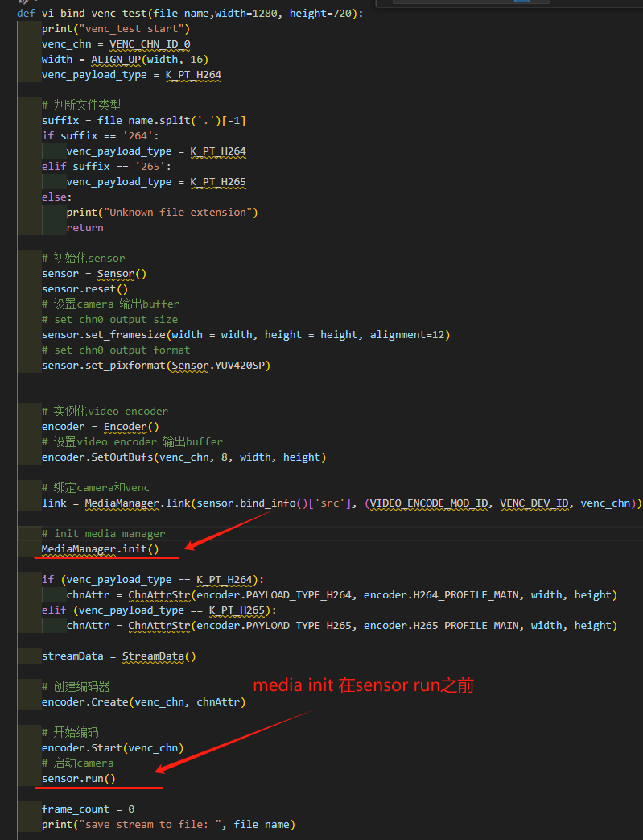This screenshot has height=840, width=643.
Task: Click the return keyword
Action: [x=84, y=228]
